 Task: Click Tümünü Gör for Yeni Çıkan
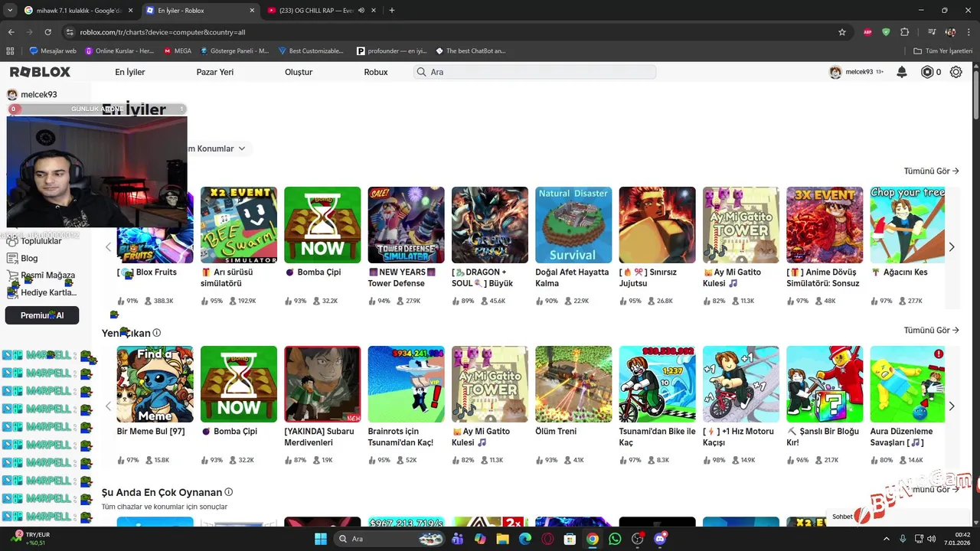(931, 331)
